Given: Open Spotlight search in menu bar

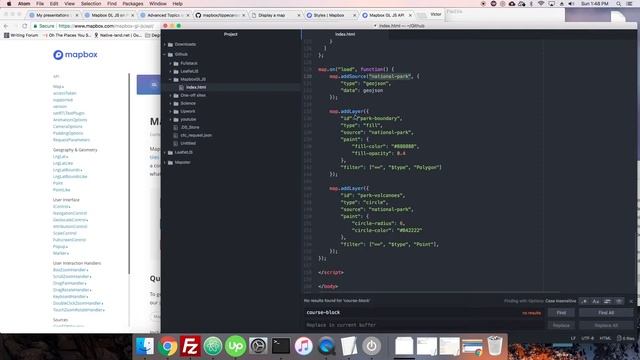Looking at the screenshot, I should [619, 4].
